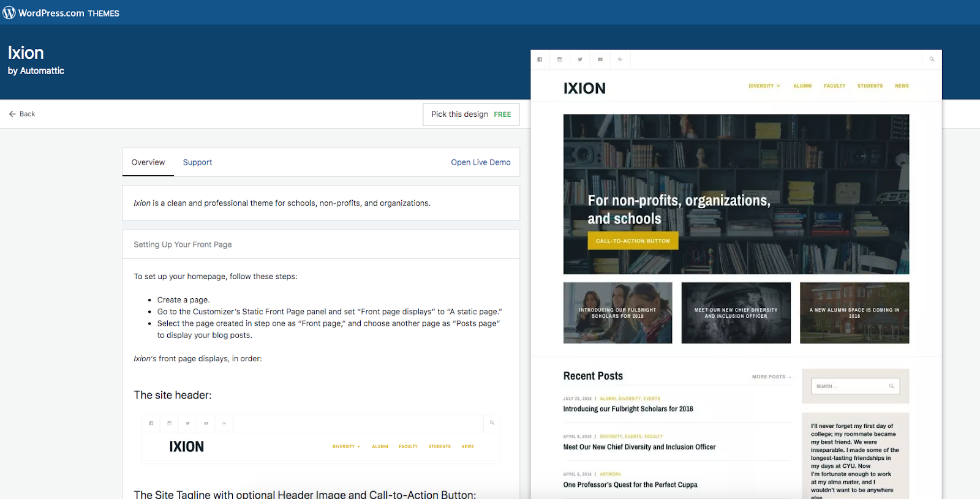Open Google+ icon in the right theme preview
The width and height of the screenshot is (980, 499).
(x=620, y=59)
